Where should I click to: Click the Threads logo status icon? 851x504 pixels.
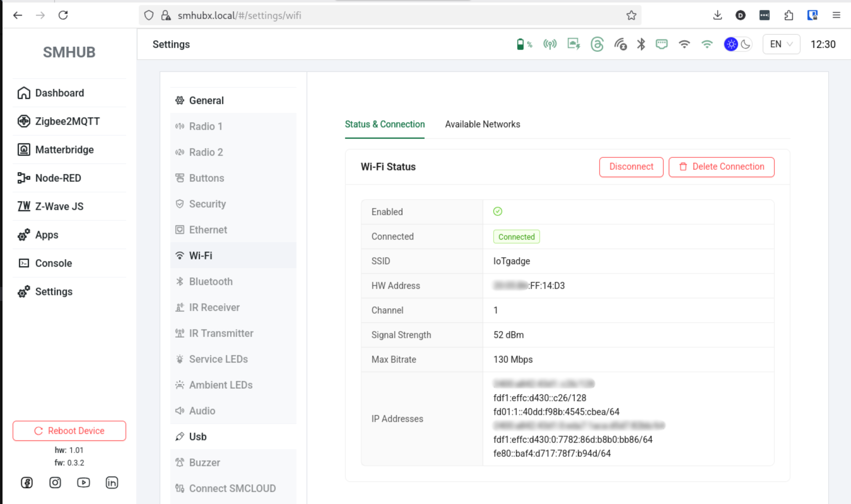pos(597,44)
